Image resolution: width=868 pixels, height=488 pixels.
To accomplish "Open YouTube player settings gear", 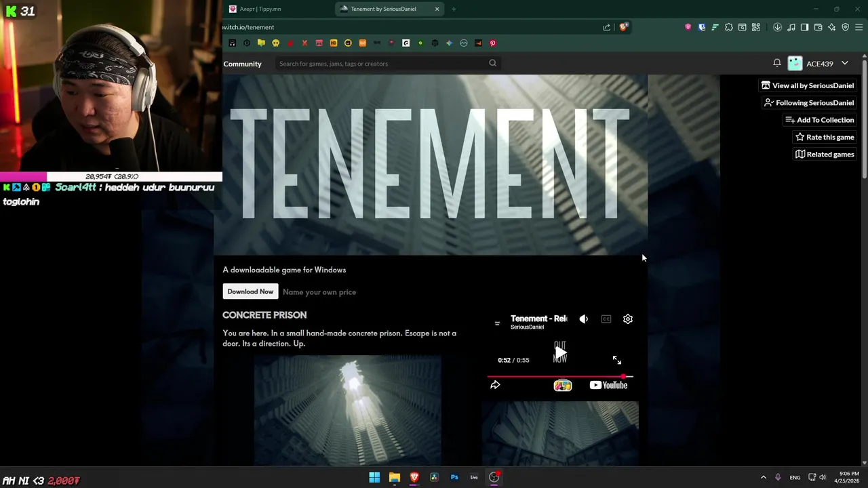I will pyautogui.click(x=628, y=319).
